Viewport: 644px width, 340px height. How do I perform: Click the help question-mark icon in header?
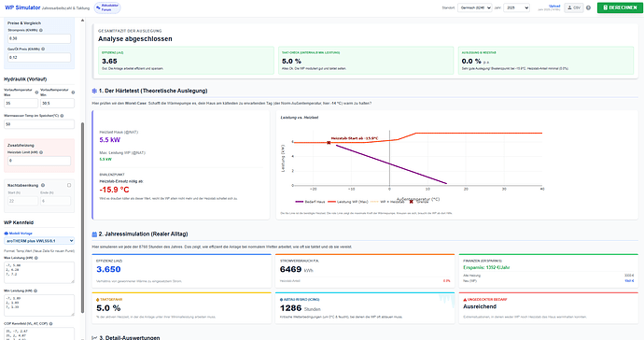588,7
